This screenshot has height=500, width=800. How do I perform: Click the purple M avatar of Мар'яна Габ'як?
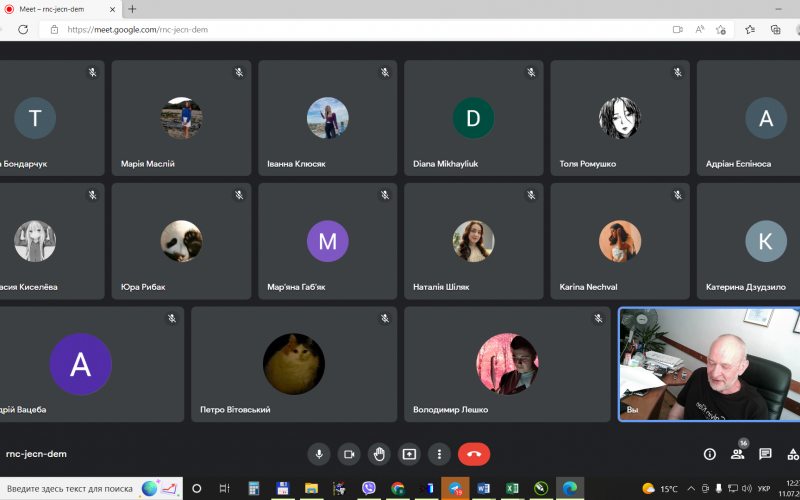tap(328, 241)
